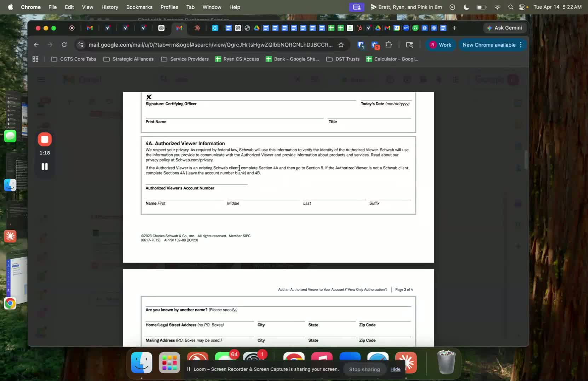Open DST Trusts bookmark folder
This screenshot has width=588, height=381.
pyautogui.click(x=343, y=59)
